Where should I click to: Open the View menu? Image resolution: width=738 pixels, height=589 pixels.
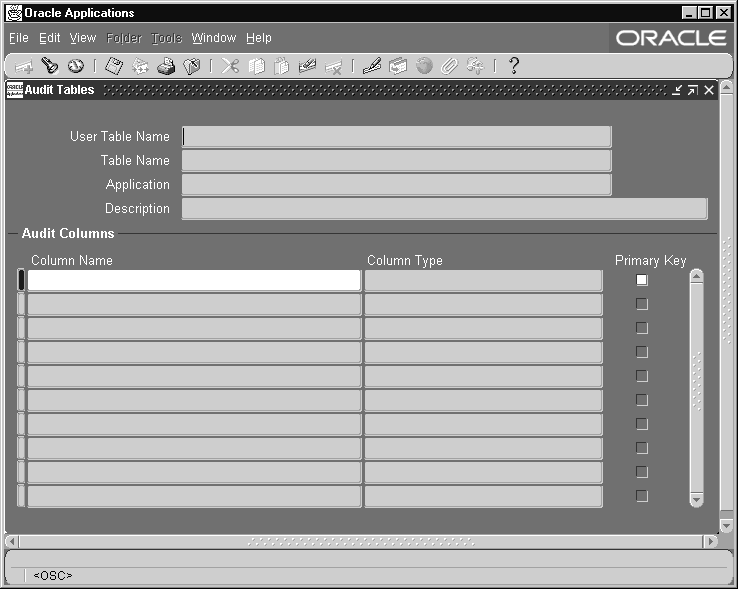(x=83, y=38)
